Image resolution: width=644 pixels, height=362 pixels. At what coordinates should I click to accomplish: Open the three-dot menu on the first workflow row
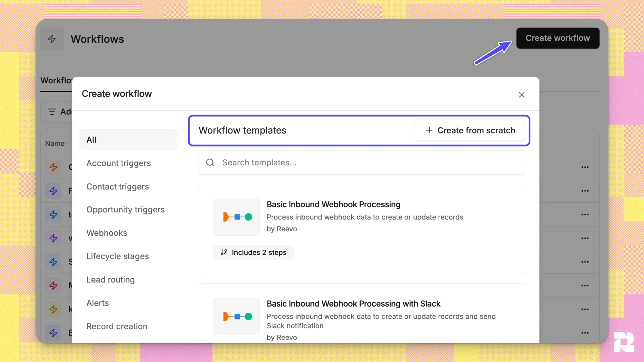pyautogui.click(x=585, y=167)
